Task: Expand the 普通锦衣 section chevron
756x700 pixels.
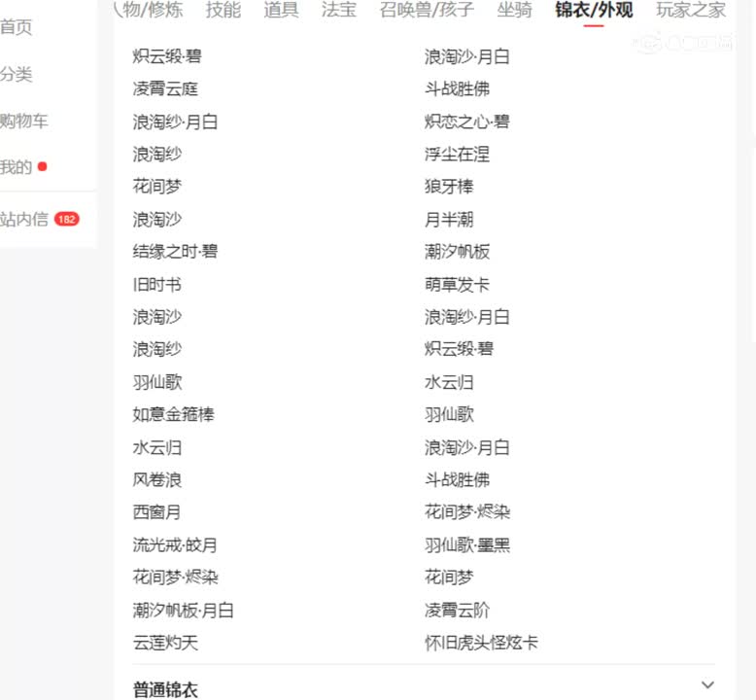Action: [707, 684]
